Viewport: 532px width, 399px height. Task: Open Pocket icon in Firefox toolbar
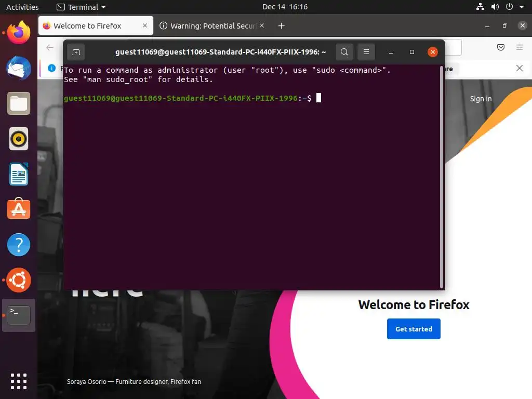(x=501, y=47)
